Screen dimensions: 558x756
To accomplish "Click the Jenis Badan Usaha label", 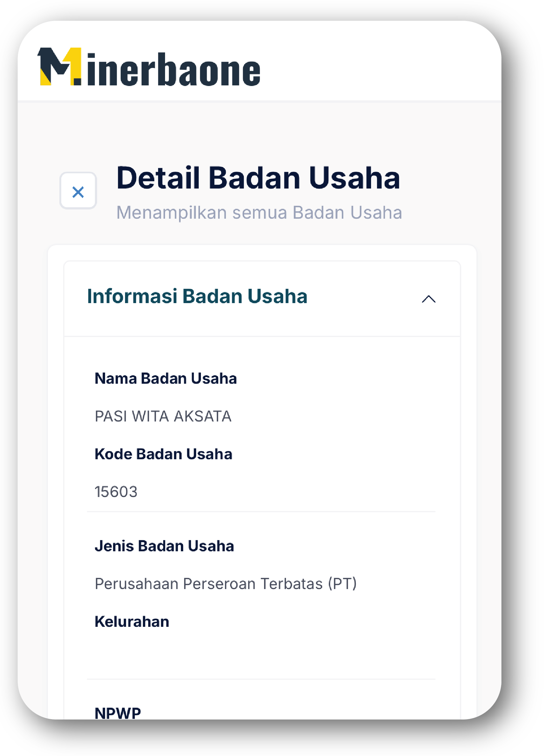I will click(164, 546).
